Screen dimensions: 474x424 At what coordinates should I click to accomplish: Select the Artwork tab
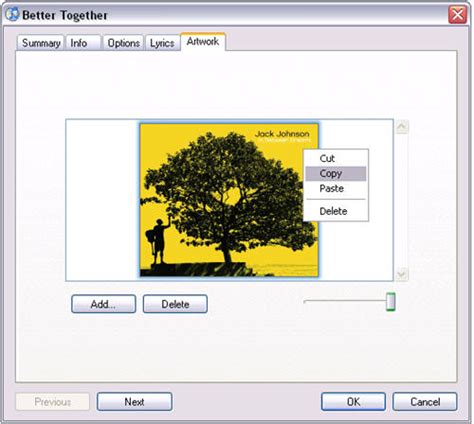coord(203,42)
